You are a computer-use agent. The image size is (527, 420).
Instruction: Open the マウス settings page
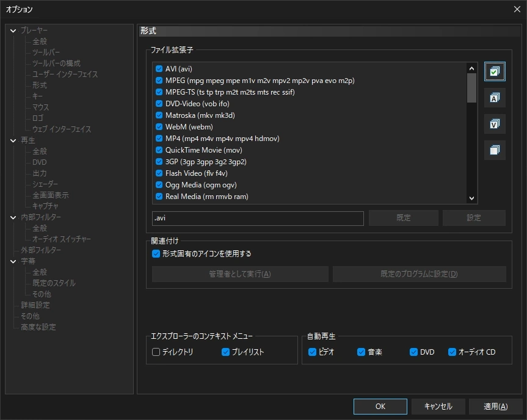coord(41,107)
